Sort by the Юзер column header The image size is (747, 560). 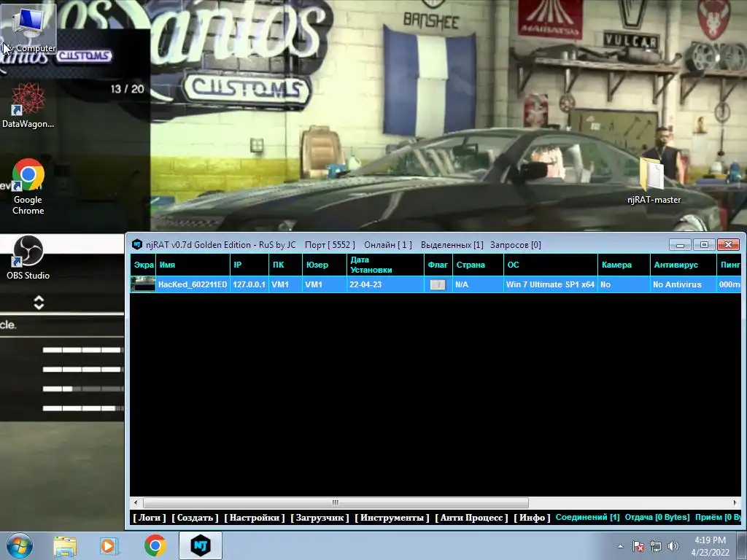(325, 265)
